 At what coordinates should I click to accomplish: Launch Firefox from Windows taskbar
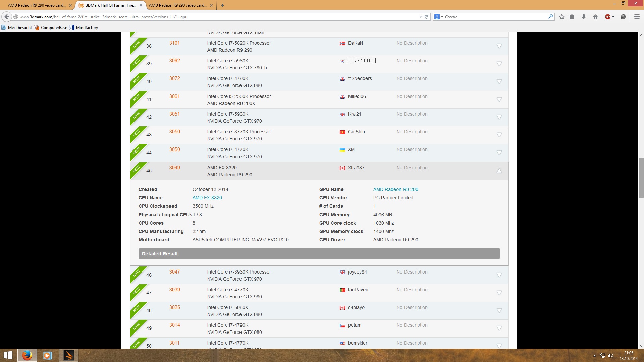tap(27, 355)
